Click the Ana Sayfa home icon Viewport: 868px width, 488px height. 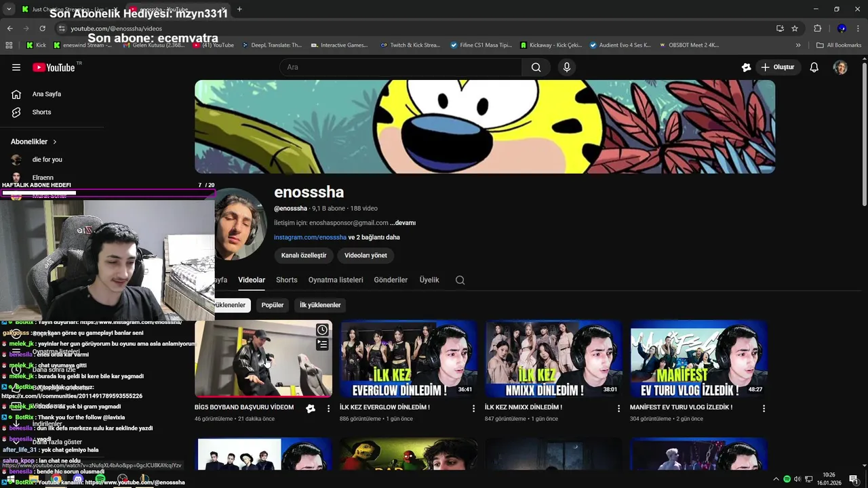tap(16, 94)
